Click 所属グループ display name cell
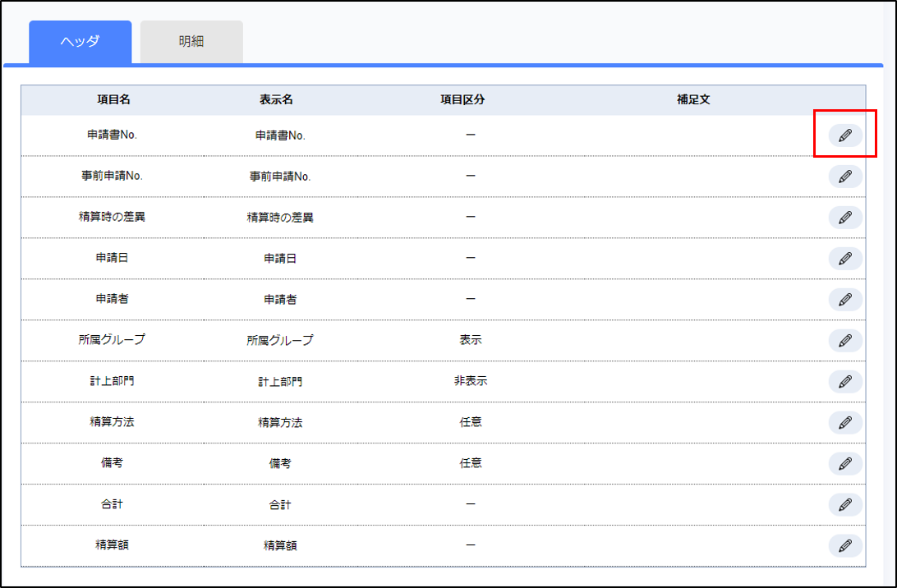This screenshot has height=588, width=897. (x=280, y=340)
